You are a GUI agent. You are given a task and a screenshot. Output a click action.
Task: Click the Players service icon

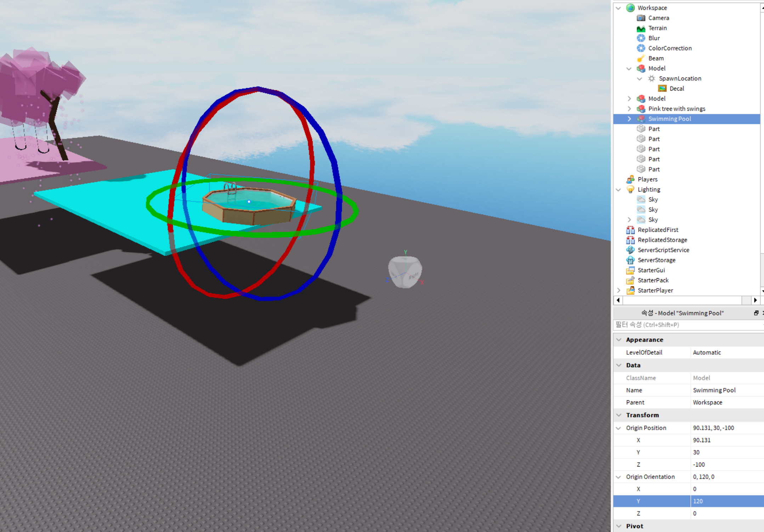pos(630,179)
